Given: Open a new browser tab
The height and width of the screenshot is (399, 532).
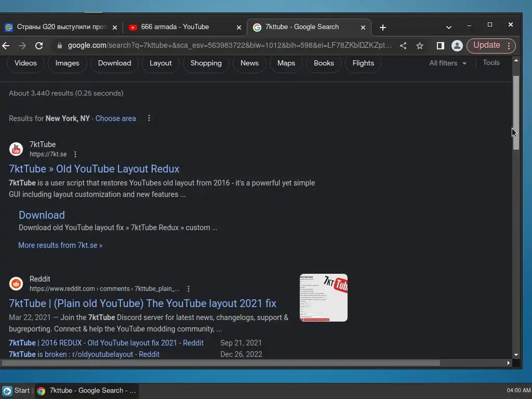Looking at the screenshot, I should [x=383, y=28].
